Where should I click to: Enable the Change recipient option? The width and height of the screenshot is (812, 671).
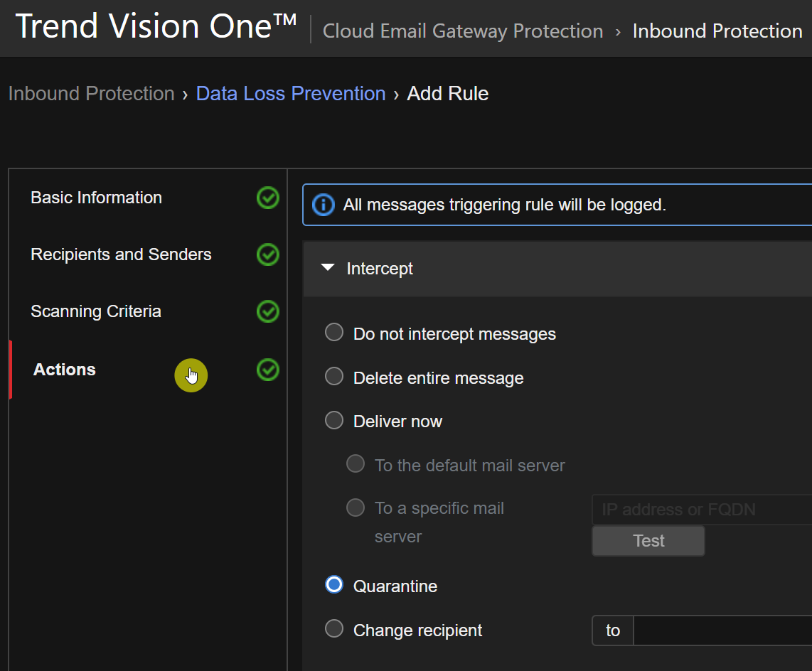[334, 629]
